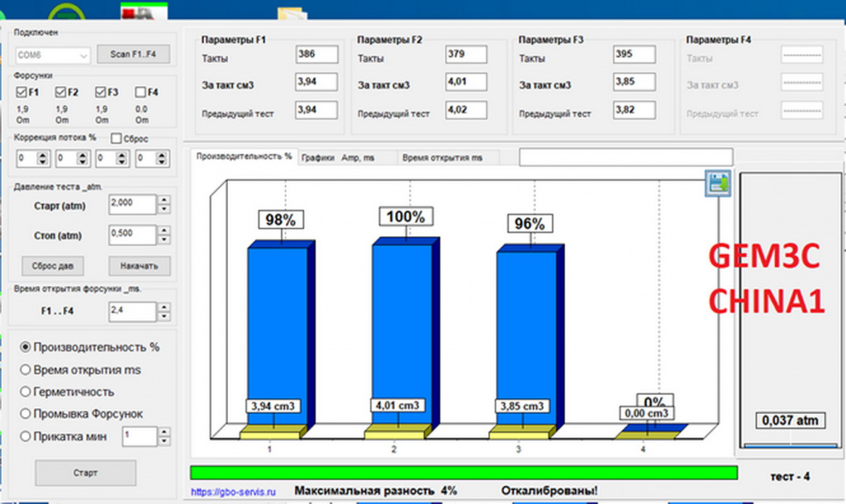Click the Scan F1..F4 button
Viewport: 846px width, 504px height.
coord(133,54)
